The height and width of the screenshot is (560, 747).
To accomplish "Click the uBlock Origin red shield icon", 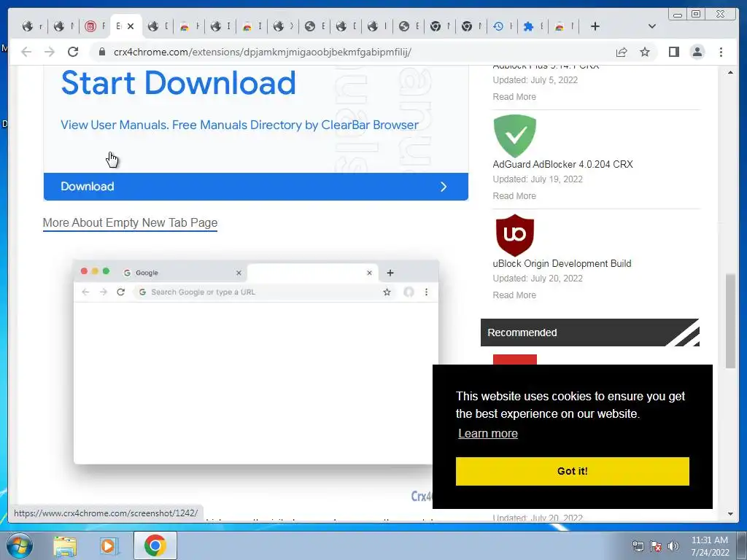I will point(514,236).
